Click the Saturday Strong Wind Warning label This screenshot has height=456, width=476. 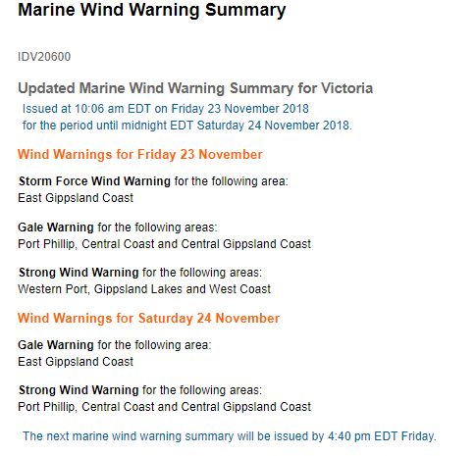click(x=79, y=390)
